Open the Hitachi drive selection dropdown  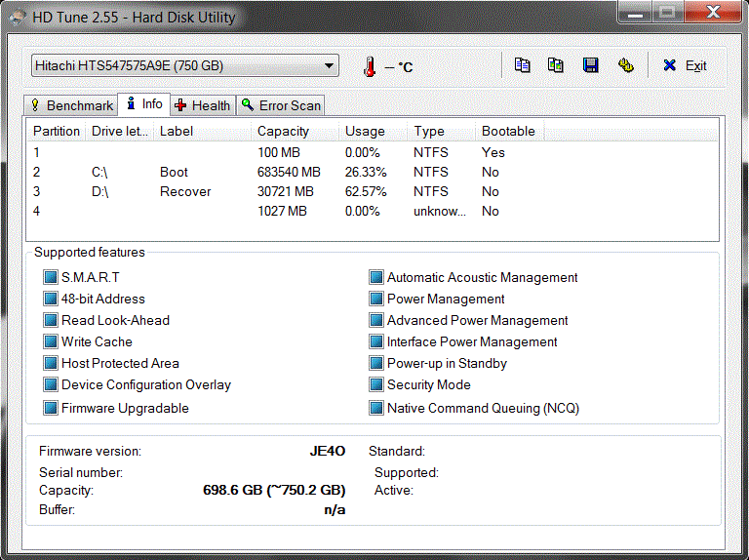tap(185, 65)
